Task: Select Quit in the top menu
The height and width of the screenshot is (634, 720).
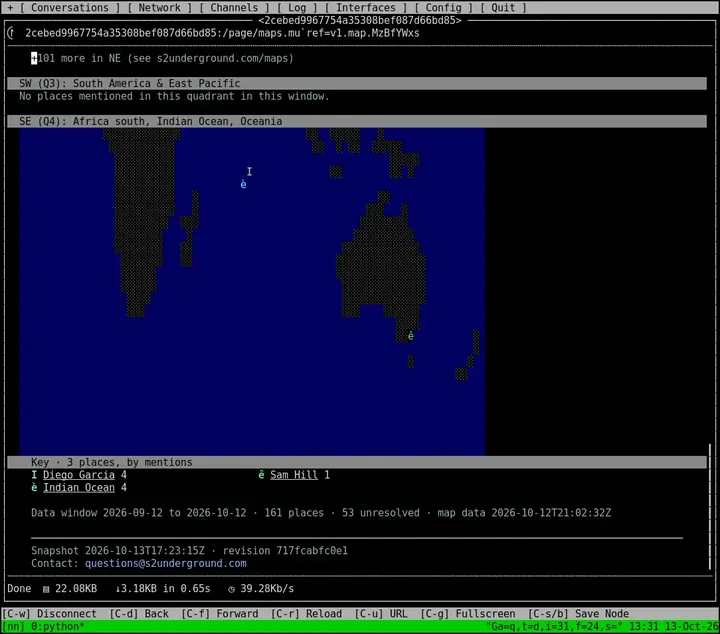Action: point(503,8)
